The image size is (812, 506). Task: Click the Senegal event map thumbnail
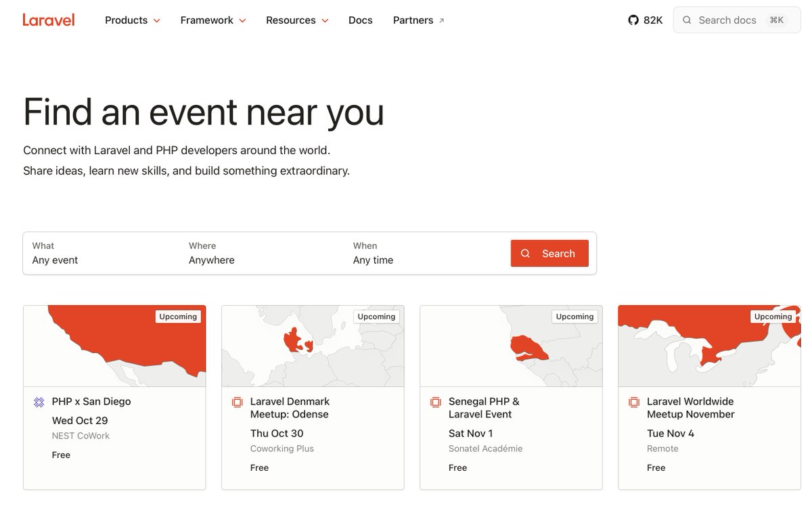[511, 346]
